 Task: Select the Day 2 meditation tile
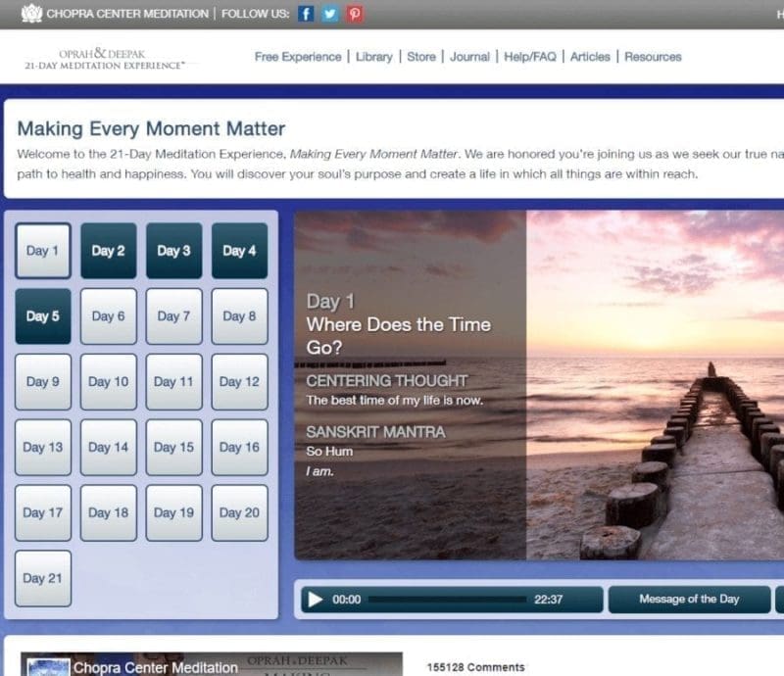point(109,251)
